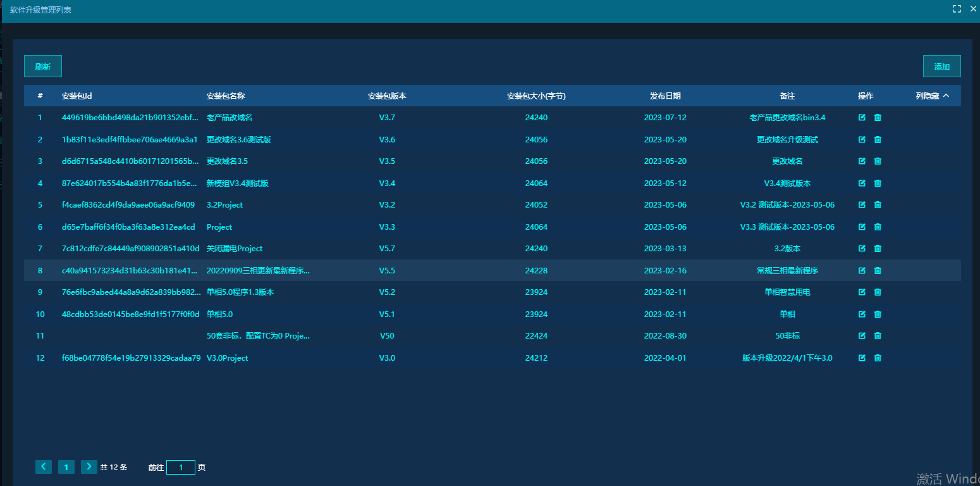Image resolution: width=980 pixels, height=486 pixels.
Task: Delete the 3.2Project row
Action: coord(878,205)
